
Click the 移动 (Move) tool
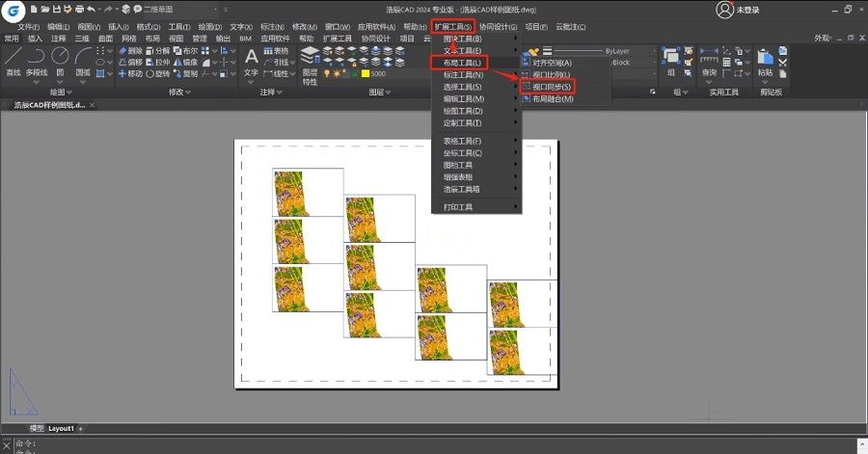130,73
